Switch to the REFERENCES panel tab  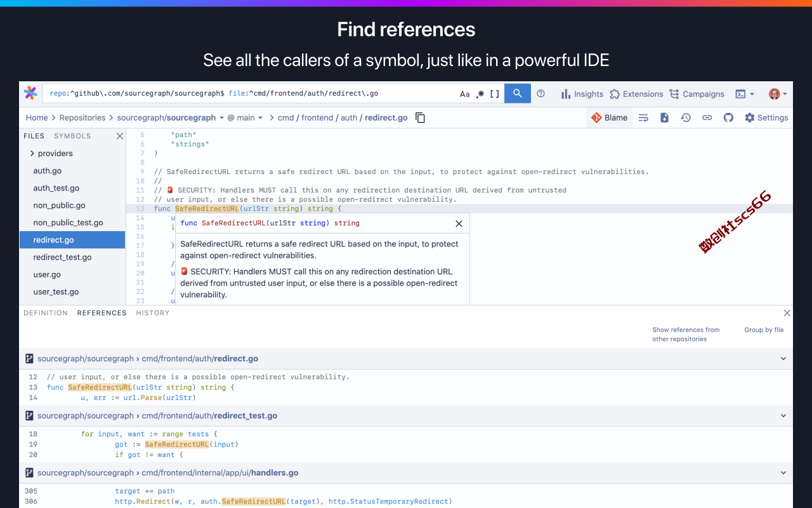(101, 313)
